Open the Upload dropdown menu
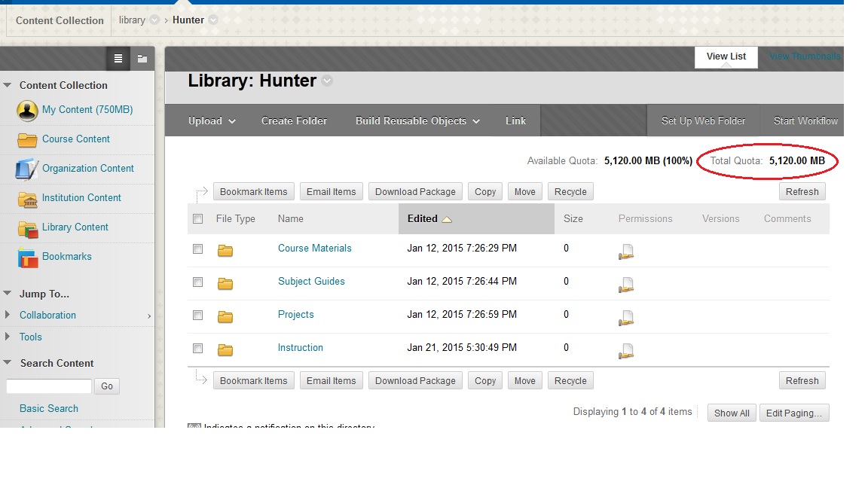This screenshot has height=488, width=868. [x=211, y=120]
